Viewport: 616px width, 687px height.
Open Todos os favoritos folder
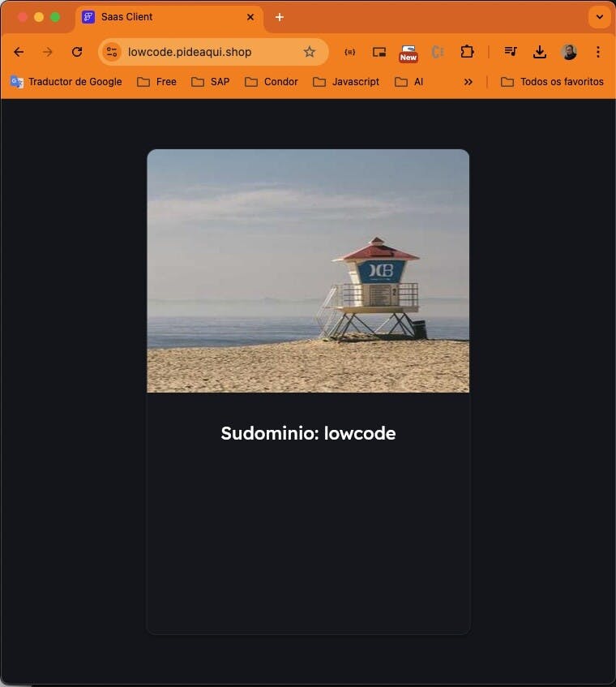(x=552, y=82)
